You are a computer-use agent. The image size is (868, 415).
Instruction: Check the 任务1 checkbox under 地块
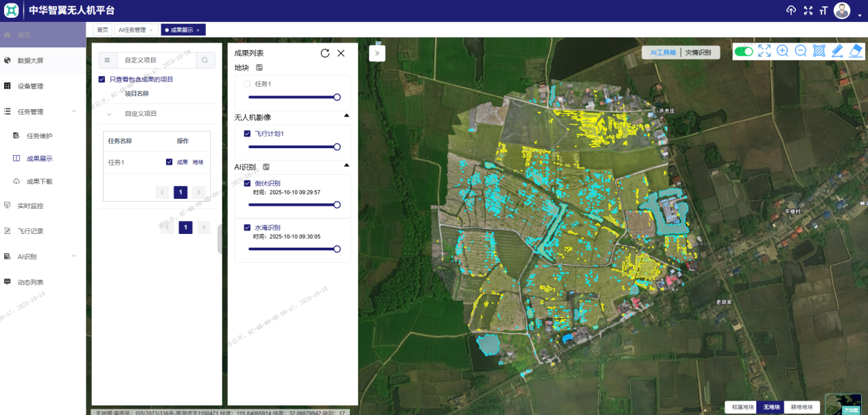[x=247, y=84]
